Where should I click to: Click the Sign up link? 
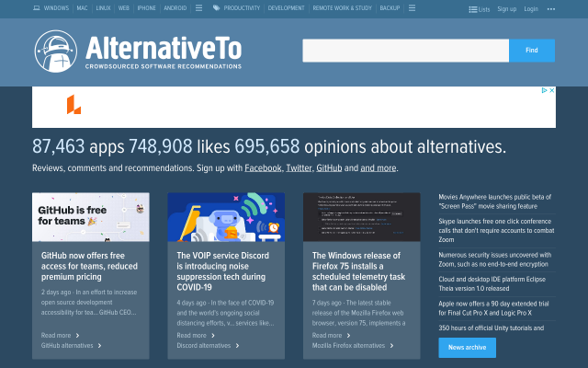pyautogui.click(x=506, y=9)
